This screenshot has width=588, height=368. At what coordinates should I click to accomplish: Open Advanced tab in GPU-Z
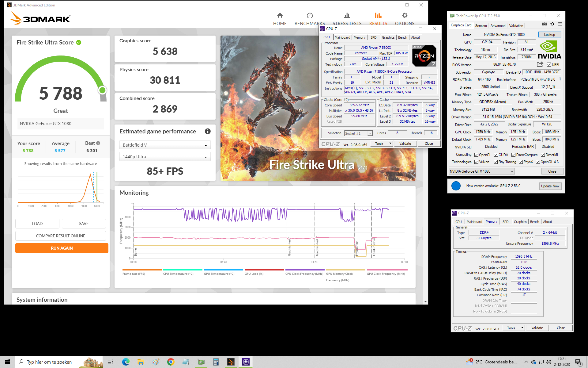(x=498, y=26)
